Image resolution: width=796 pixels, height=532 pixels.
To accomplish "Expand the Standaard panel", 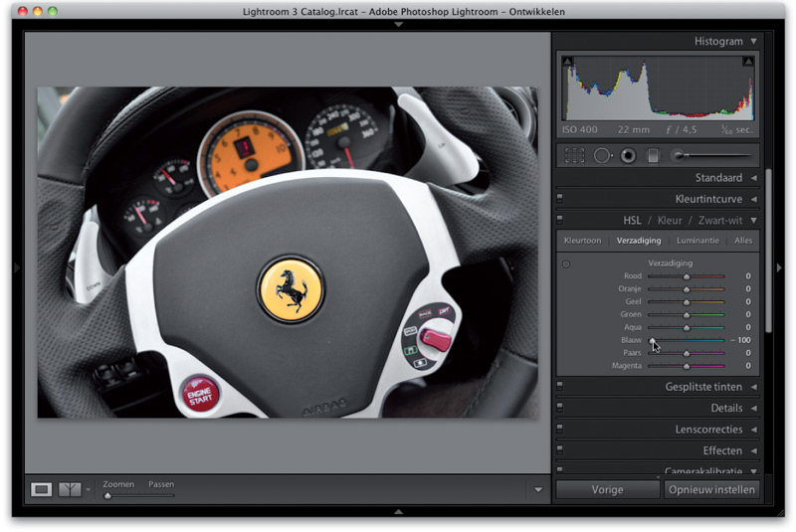I will pyautogui.click(x=754, y=178).
